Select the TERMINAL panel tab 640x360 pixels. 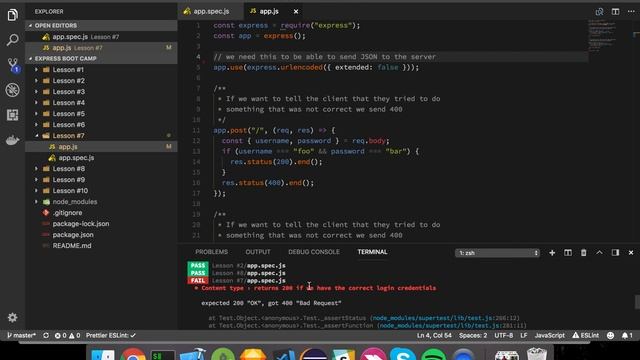pos(372,252)
